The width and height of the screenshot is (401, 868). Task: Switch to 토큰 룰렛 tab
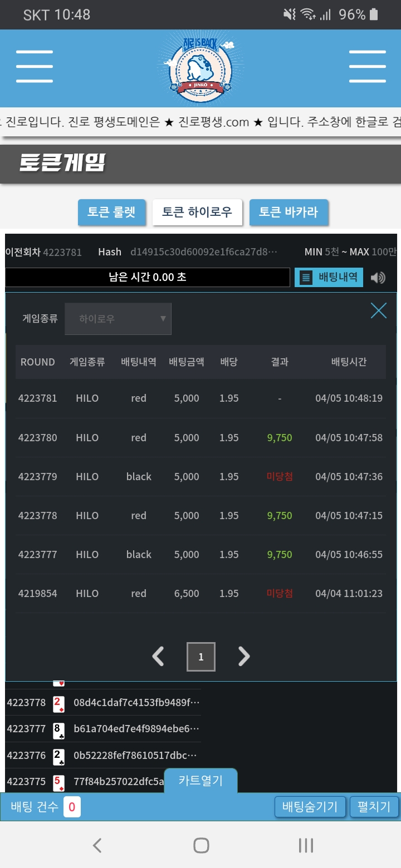(x=111, y=212)
